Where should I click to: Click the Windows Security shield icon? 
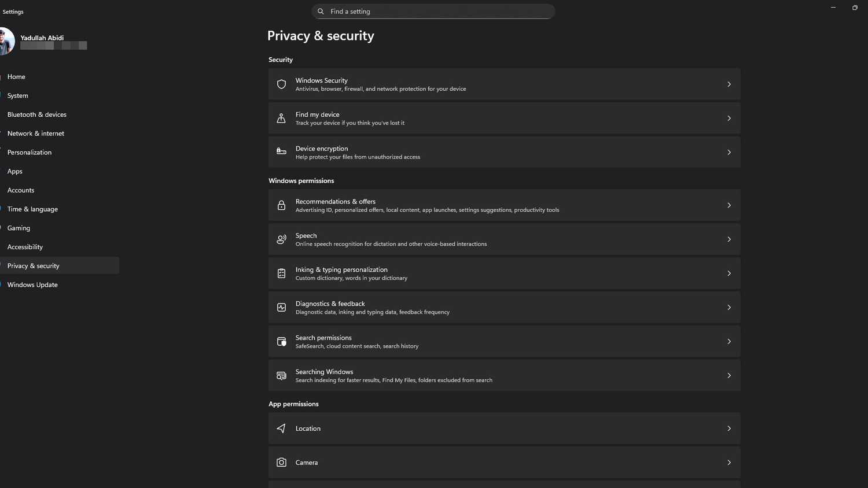coord(281,84)
